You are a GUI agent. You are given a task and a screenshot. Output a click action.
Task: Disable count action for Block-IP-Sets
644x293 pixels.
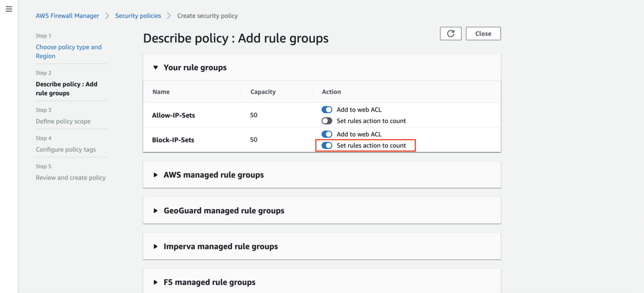pos(327,145)
